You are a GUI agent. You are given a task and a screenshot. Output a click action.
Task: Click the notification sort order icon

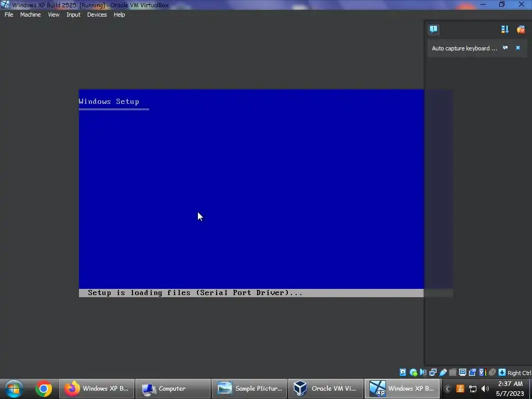tap(505, 30)
